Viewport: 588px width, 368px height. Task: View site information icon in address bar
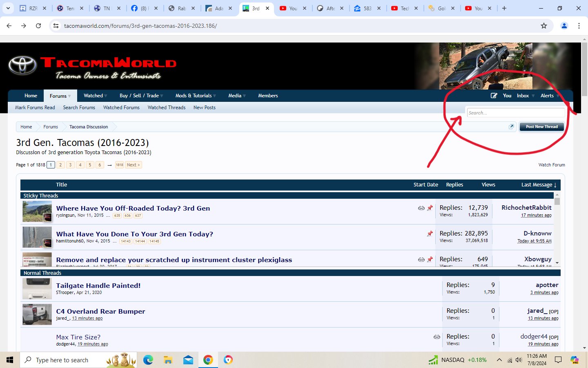coord(56,26)
